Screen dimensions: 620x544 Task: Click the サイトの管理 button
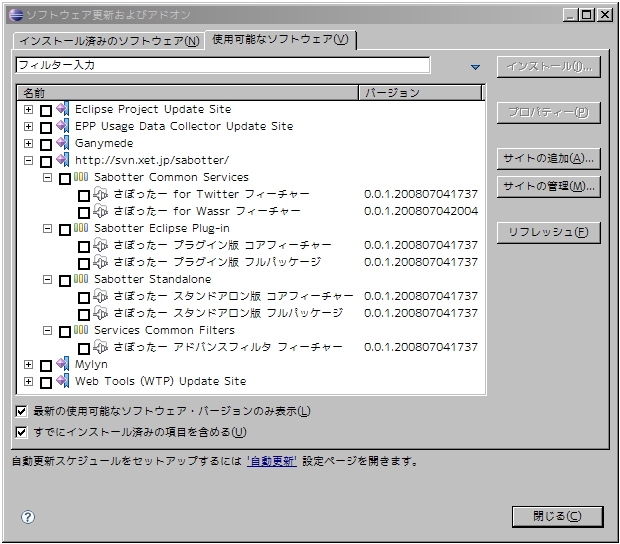click(x=549, y=186)
